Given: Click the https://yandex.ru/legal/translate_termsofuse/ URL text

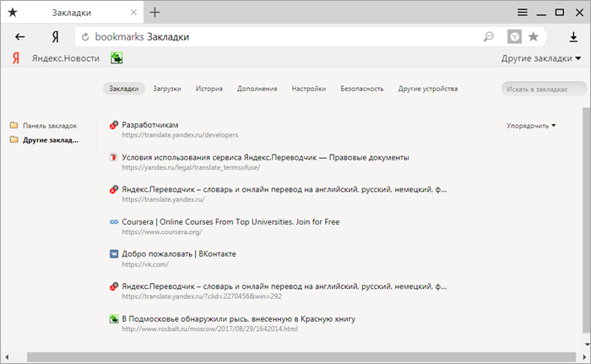Looking at the screenshot, I should pyautogui.click(x=191, y=167).
